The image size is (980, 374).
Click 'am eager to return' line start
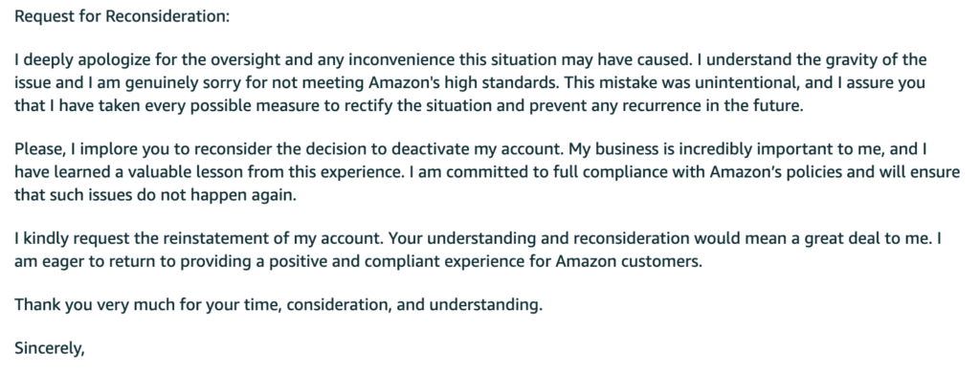coord(77,262)
